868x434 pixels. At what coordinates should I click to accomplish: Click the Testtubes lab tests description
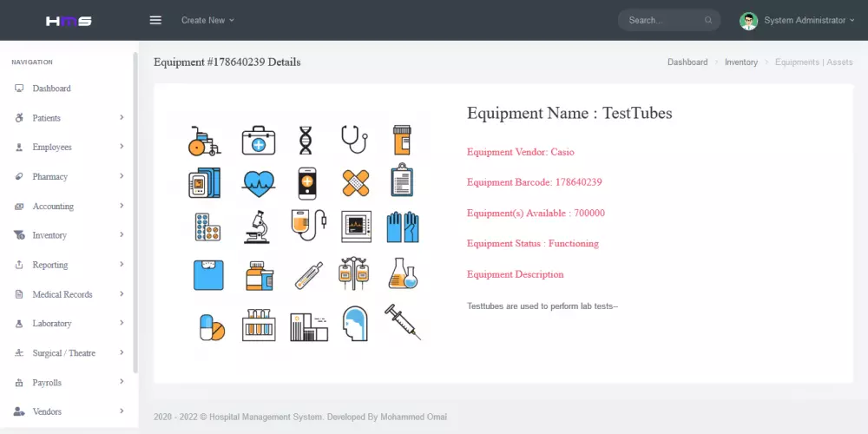(542, 306)
